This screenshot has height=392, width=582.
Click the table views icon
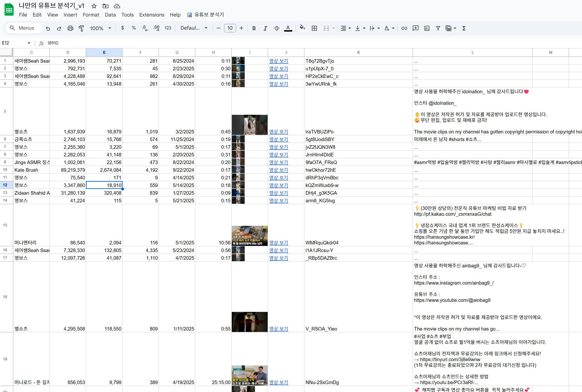coord(448,28)
